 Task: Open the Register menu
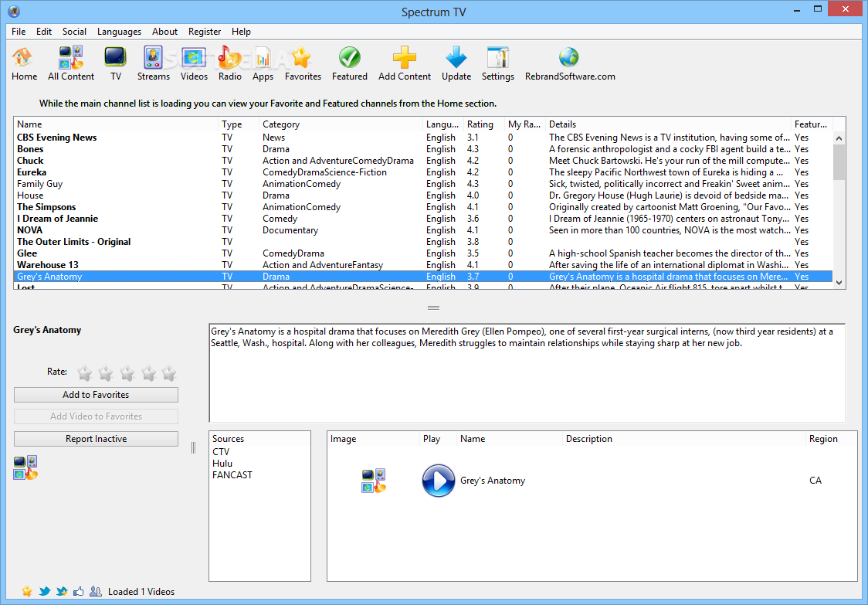pos(205,32)
